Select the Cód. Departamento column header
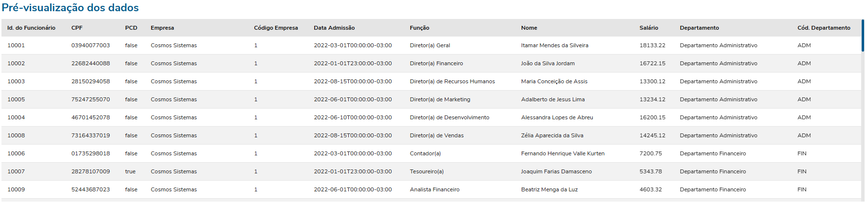Viewport: 868px width, 205px height. [824, 28]
